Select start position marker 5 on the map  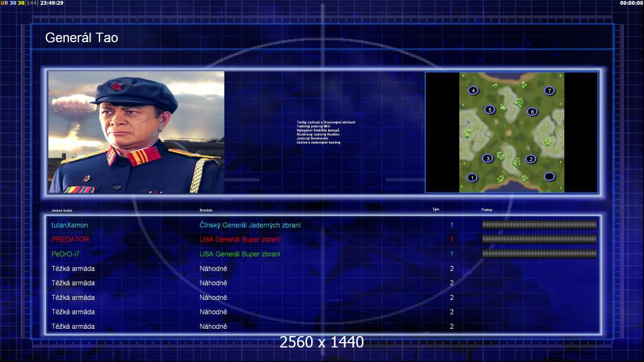coord(489,109)
